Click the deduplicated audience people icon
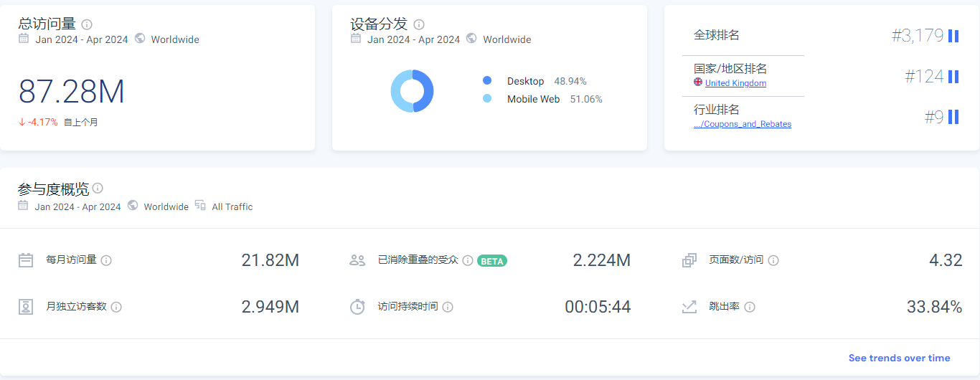980x380 pixels. [357, 260]
